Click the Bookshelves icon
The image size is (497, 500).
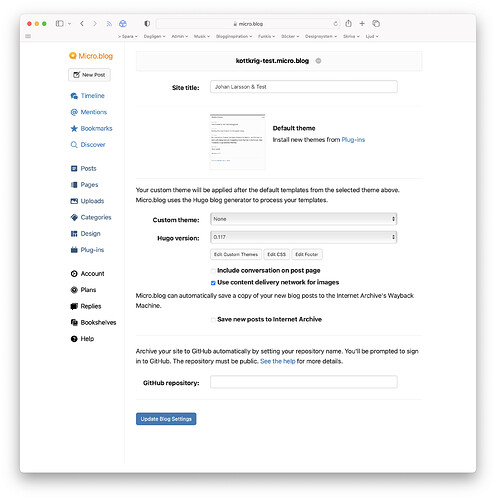[x=74, y=322]
